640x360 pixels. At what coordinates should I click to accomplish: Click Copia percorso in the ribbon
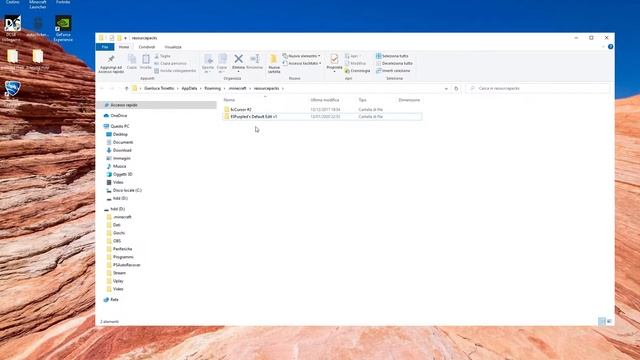pyautogui.click(x=171, y=63)
